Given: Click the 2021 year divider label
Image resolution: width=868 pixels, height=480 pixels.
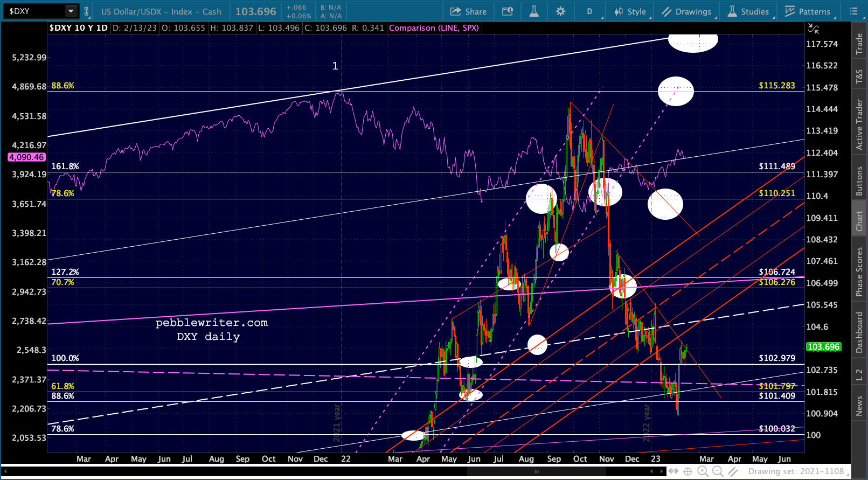Looking at the screenshot, I should point(337,423).
